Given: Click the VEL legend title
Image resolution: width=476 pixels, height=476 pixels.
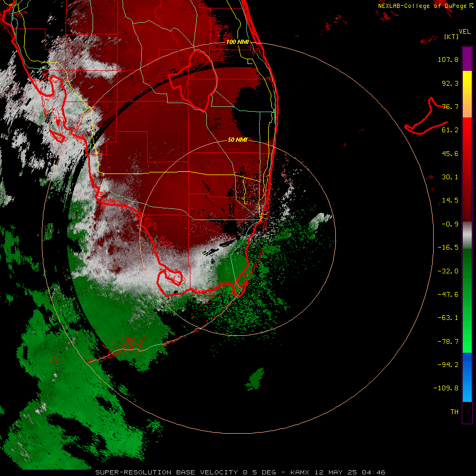Looking at the screenshot, I should (x=464, y=32).
